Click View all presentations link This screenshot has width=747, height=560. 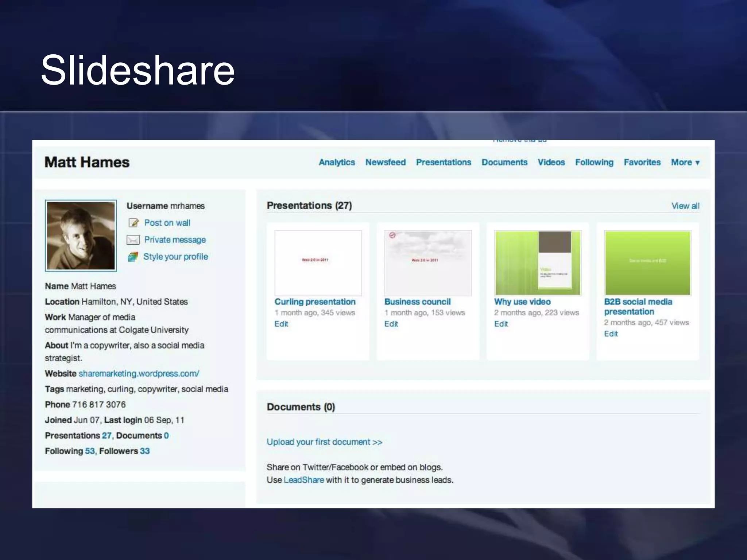click(x=685, y=206)
